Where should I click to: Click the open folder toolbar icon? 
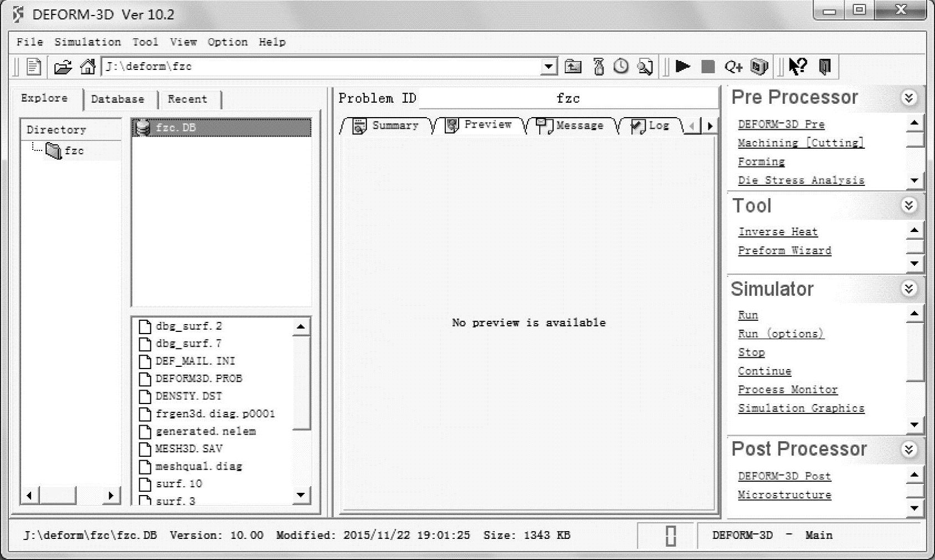point(63,67)
